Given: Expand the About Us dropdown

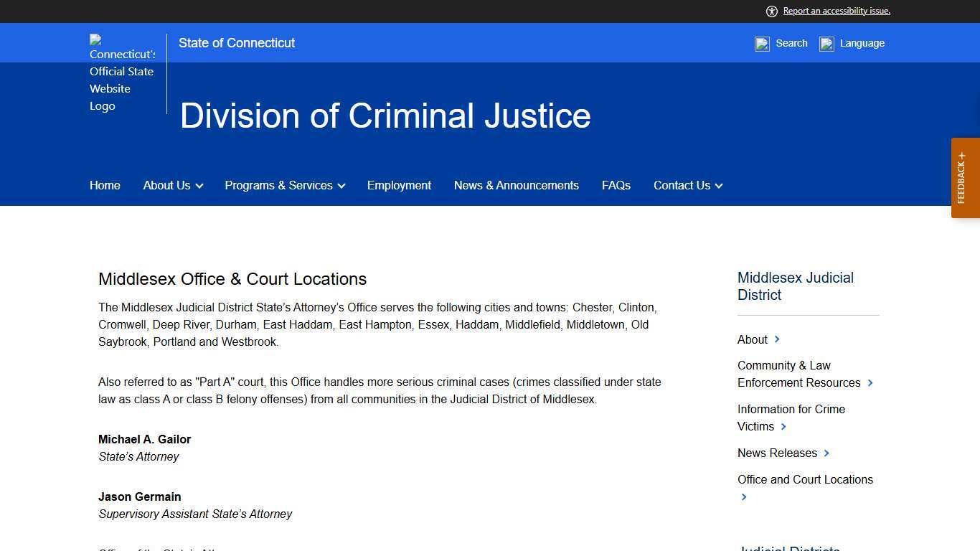Looking at the screenshot, I should pyautogui.click(x=172, y=185).
